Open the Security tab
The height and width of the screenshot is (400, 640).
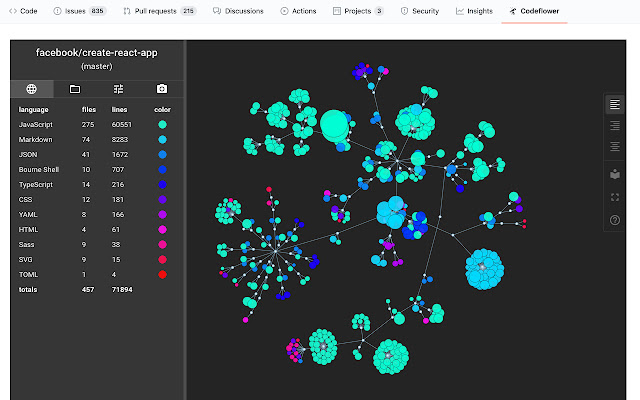tap(420, 11)
